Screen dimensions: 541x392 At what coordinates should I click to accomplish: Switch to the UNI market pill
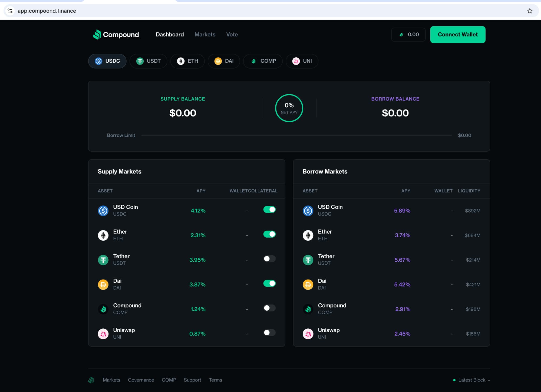302,61
